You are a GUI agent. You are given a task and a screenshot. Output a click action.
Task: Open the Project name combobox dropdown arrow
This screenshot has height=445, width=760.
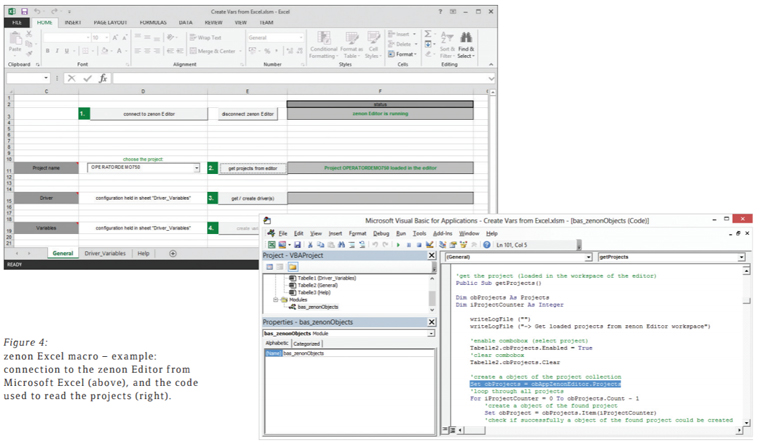(196, 168)
